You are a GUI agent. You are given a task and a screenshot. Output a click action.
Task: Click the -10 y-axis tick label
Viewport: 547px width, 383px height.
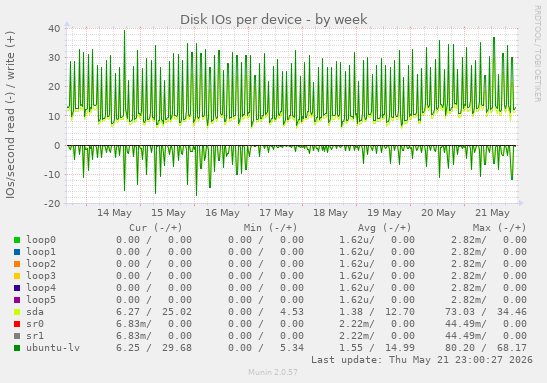52,174
